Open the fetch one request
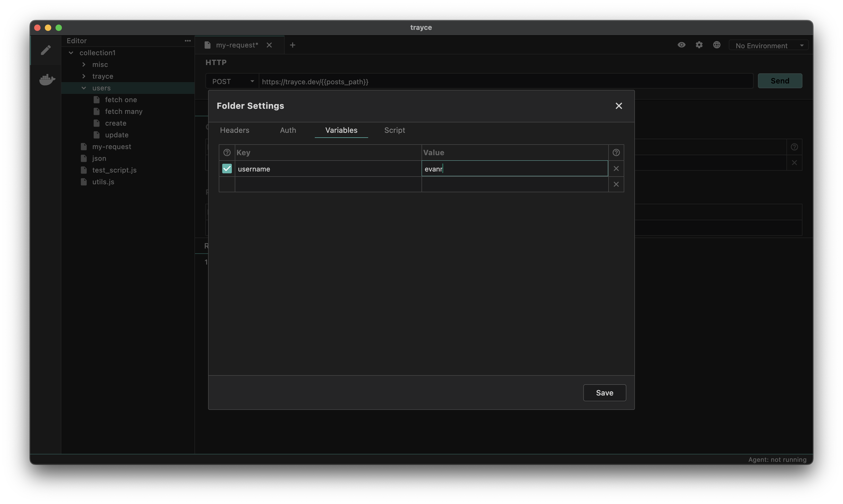843x504 pixels. (x=121, y=100)
